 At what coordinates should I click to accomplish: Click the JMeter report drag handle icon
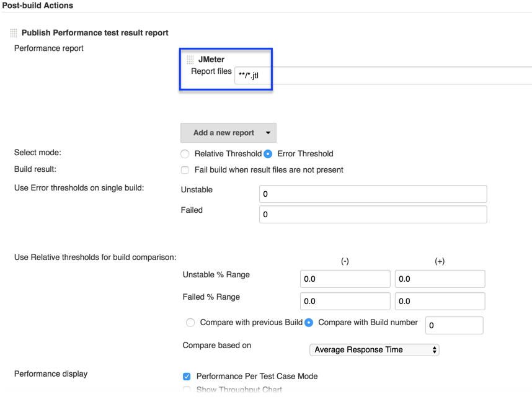(x=190, y=60)
